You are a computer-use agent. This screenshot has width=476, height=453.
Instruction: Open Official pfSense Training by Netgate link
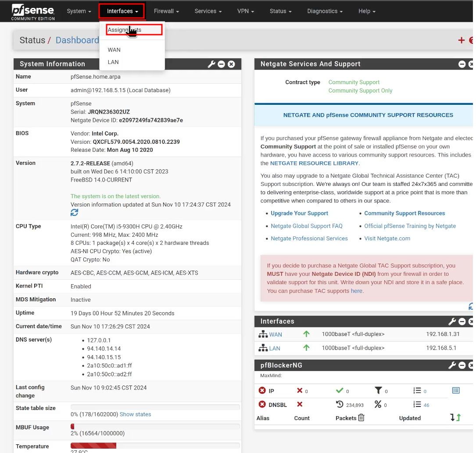(x=410, y=226)
